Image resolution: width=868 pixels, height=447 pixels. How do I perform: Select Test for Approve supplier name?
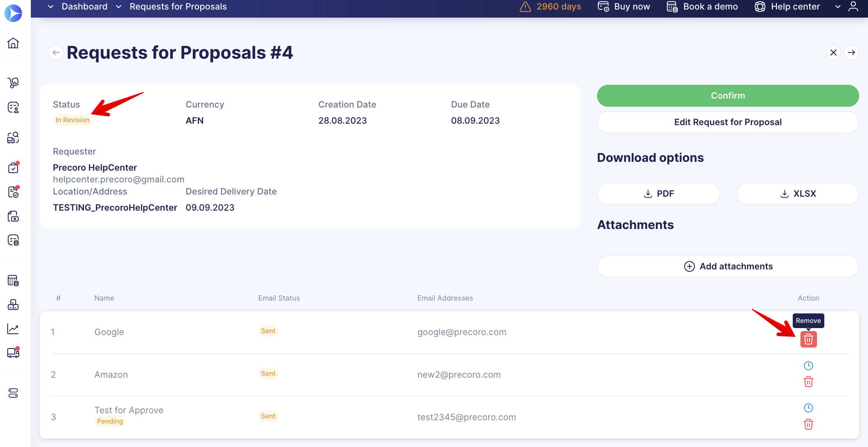pos(129,410)
